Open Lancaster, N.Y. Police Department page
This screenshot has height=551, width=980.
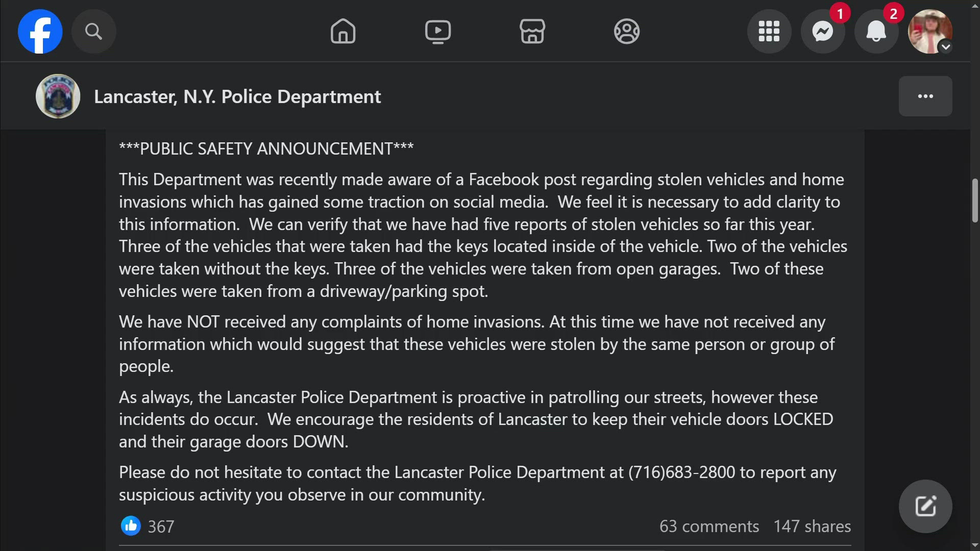pos(237,96)
